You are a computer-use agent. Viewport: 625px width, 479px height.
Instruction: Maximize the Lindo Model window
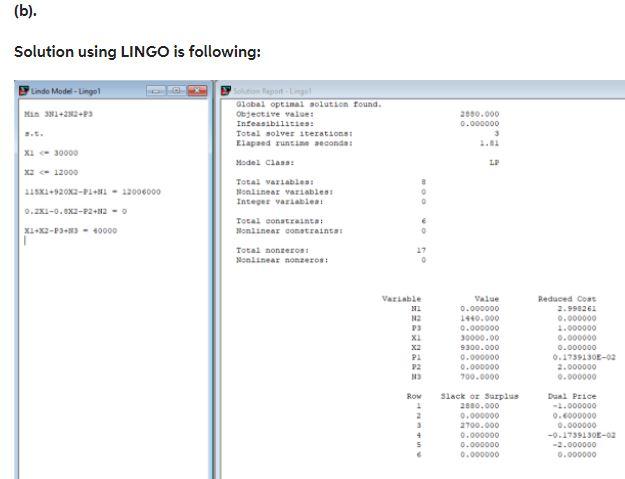click(x=176, y=91)
